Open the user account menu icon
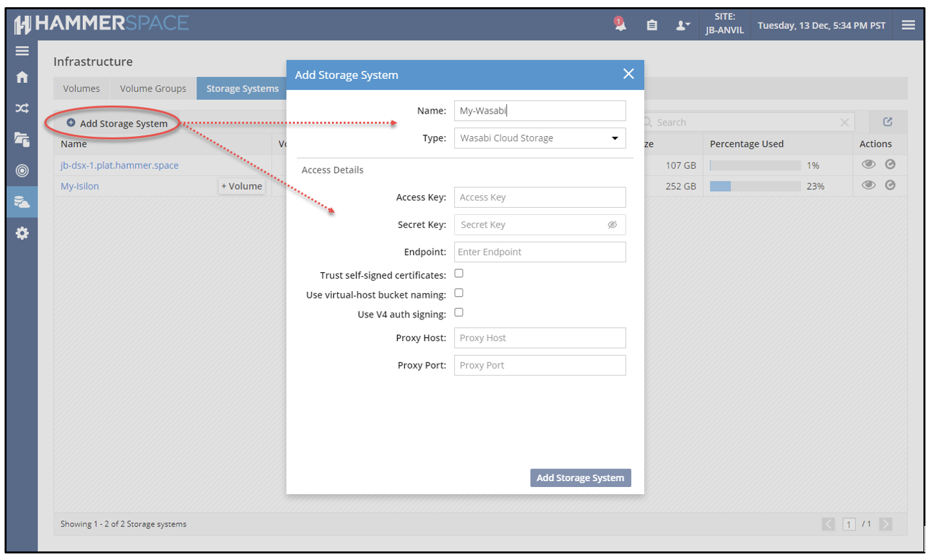Screen dimensions: 932x560 pos(683,25)
